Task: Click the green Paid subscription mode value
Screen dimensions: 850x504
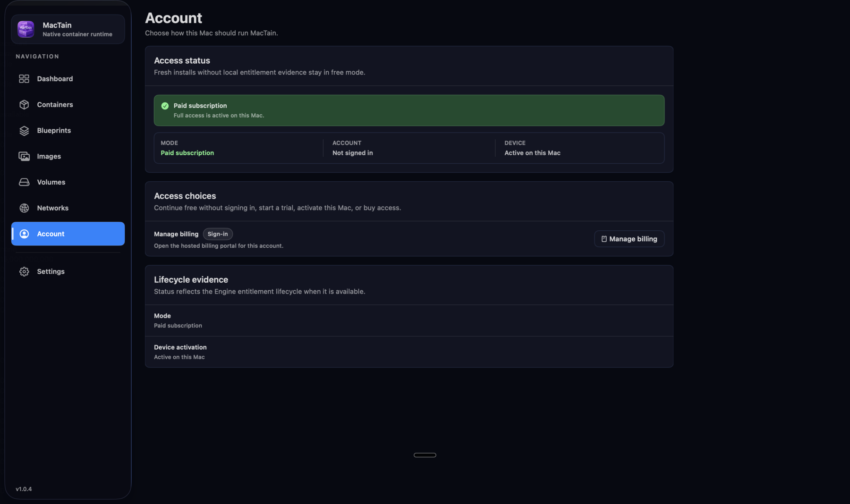Action: tap(187, 153)
